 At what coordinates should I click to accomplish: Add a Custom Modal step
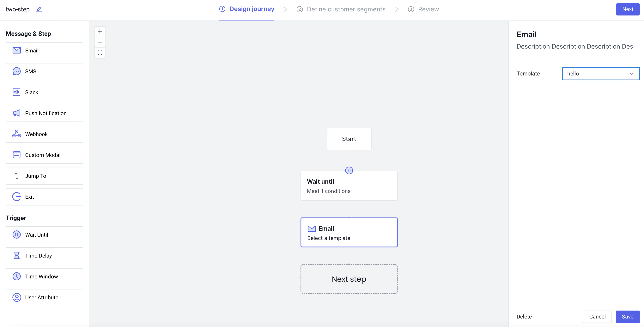coord(44,155)
